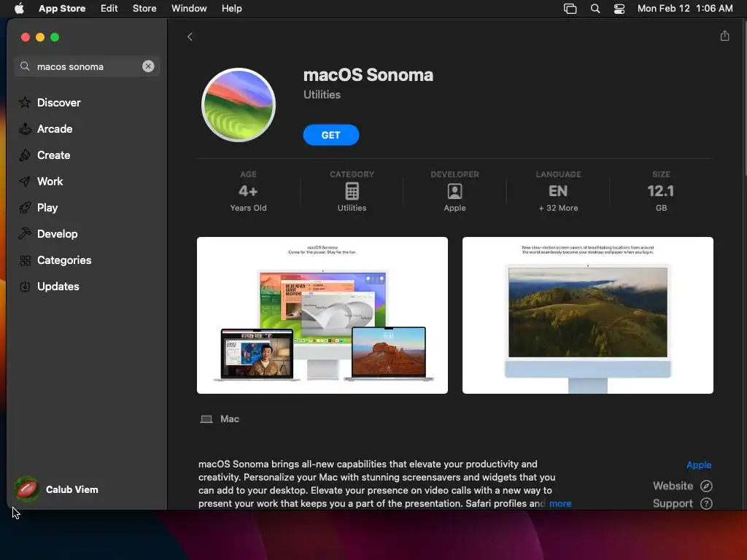Open the Apple menu
Image resolution: width=747 pixels, height=560 pixels.
(19, 8)
